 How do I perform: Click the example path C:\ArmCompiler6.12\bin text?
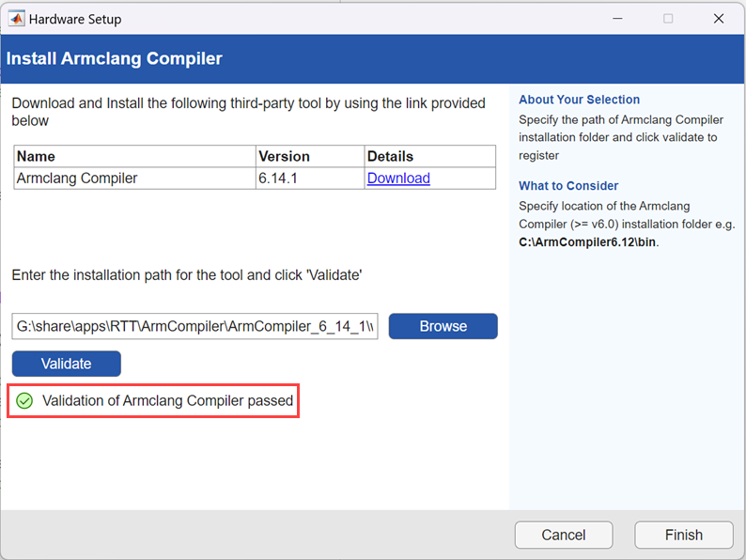[588, 242]
